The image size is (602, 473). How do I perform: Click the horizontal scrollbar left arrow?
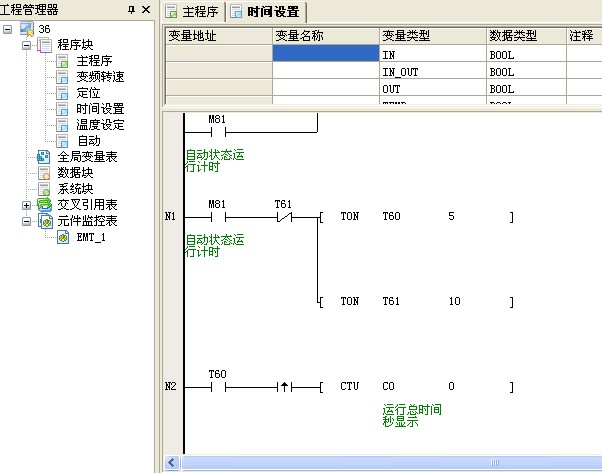(172, 464)
